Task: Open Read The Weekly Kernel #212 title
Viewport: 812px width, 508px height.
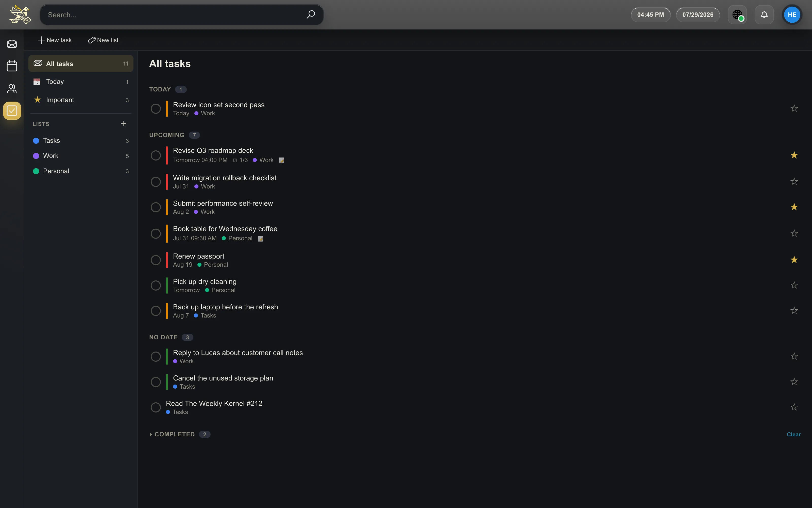Action: pos(214,403)
